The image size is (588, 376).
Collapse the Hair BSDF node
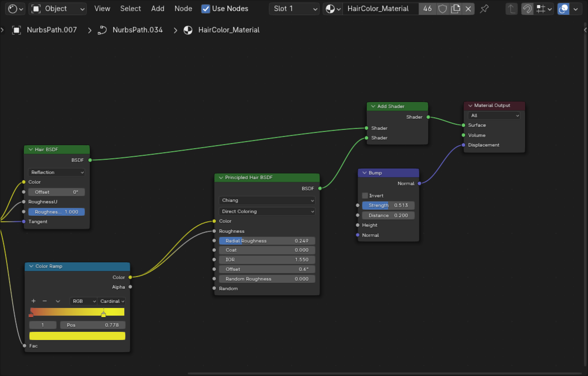31,149
